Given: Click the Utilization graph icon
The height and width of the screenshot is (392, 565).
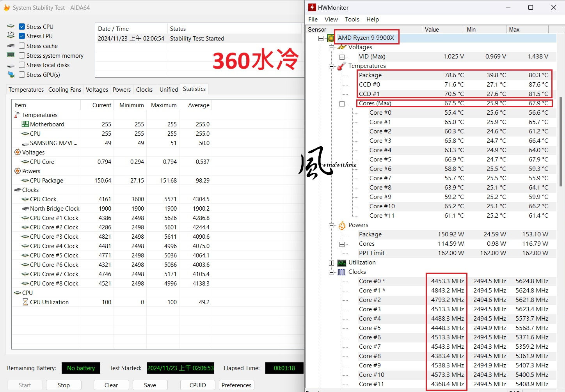Looking at the screenshot, I should [341, 263].
